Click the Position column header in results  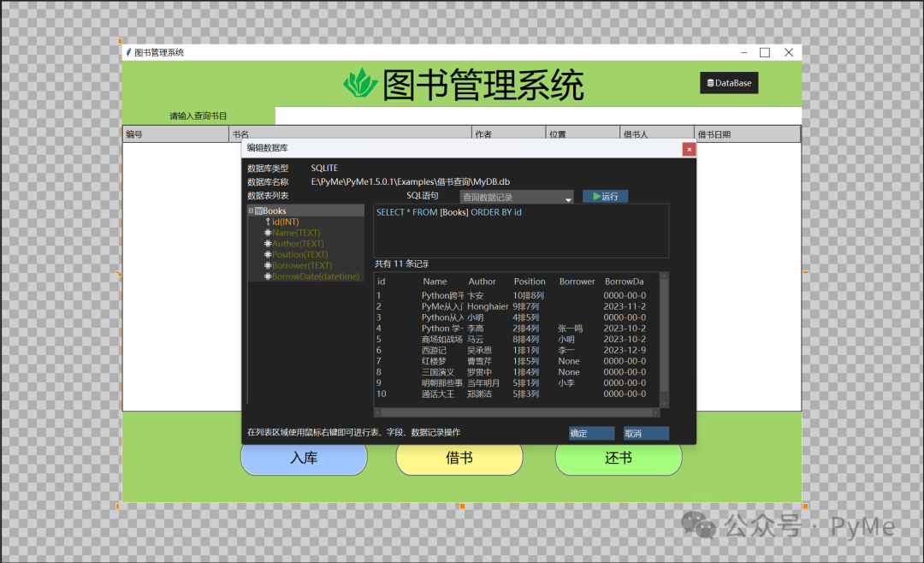click(x=530, y=281)
